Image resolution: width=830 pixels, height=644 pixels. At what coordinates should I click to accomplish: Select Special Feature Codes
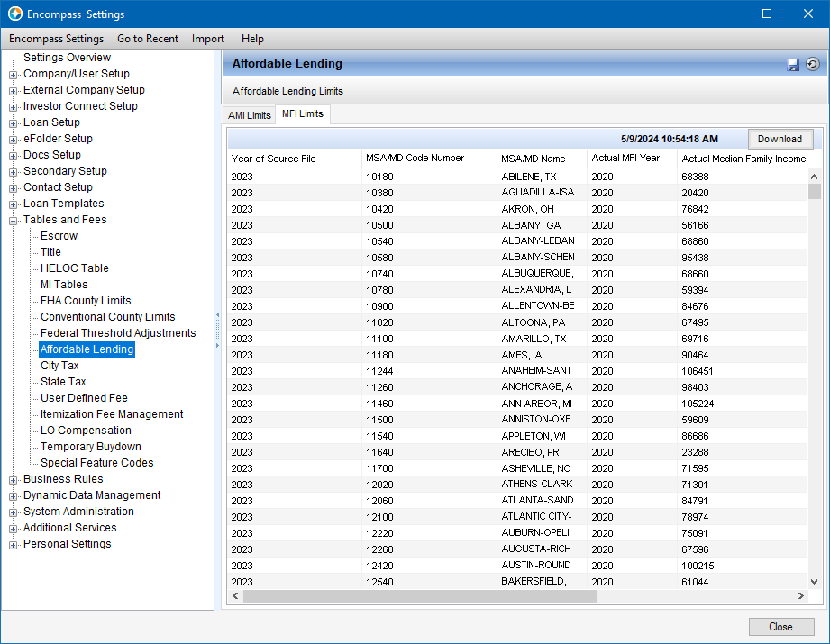pos(96,462)
